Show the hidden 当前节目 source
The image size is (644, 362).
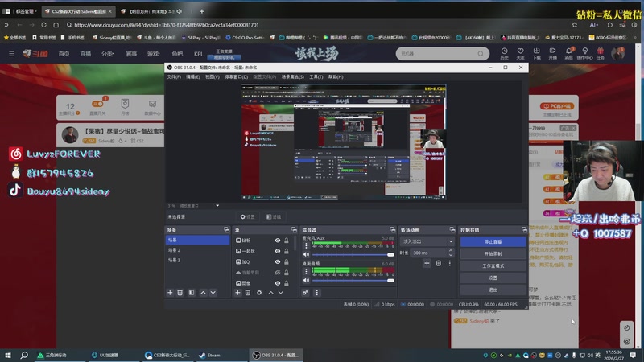tap(278, 273)
